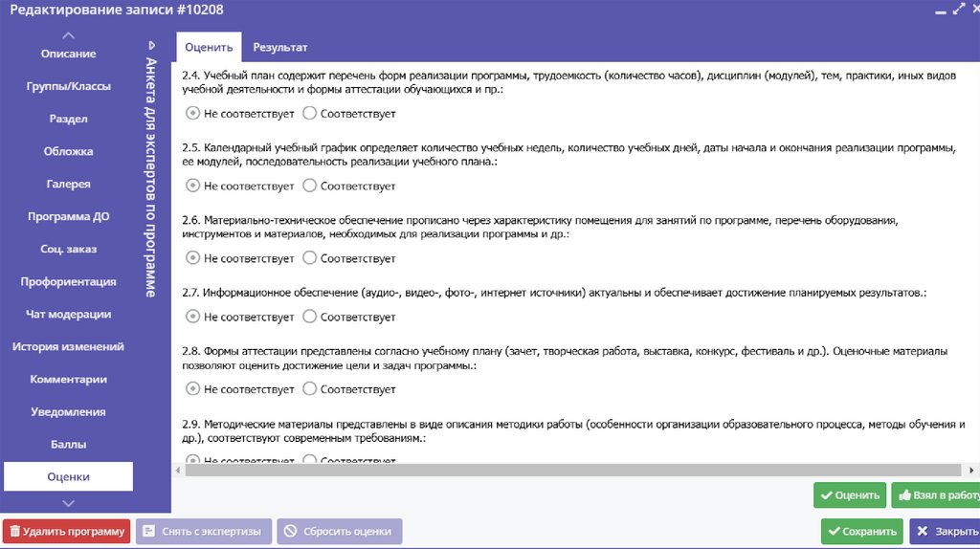Select 'Не соответствует' for criterion 2.4
980x549 pixels.
192,113
